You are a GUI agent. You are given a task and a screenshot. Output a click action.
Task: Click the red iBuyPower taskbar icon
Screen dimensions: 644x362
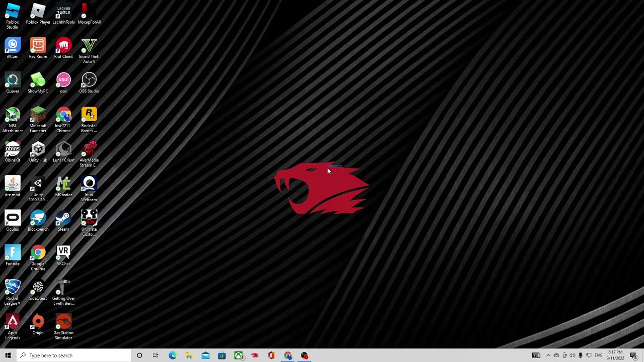(x=255, y=355)
